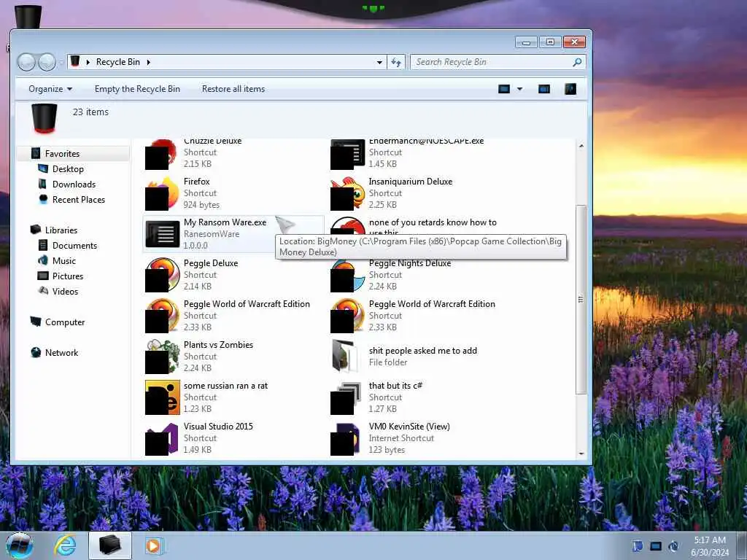747x560 pixels.
Task: Show the preview pane icon
Action: [544, 89]
